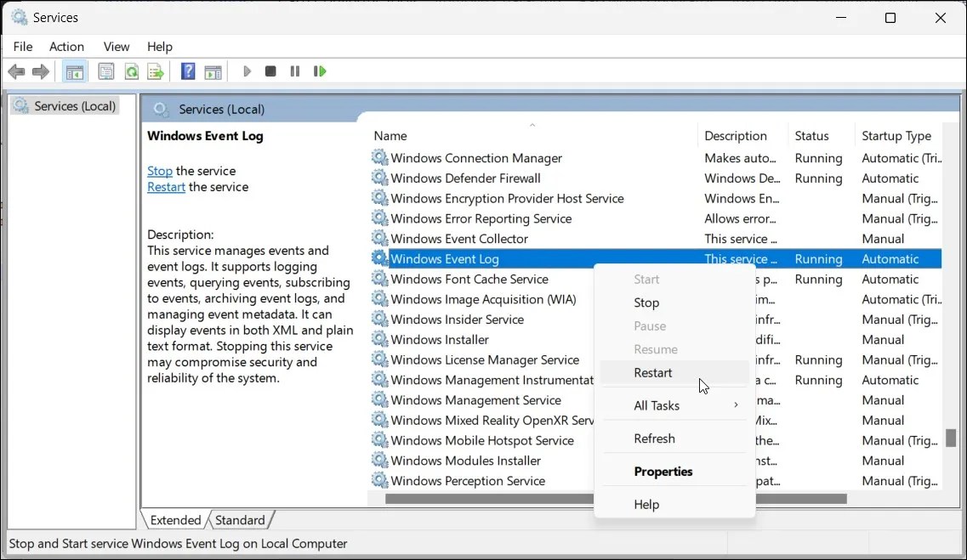Switch to the Standard tab
Image resolution: width=967 pixels, height=560 pixels.
point(241,519)
